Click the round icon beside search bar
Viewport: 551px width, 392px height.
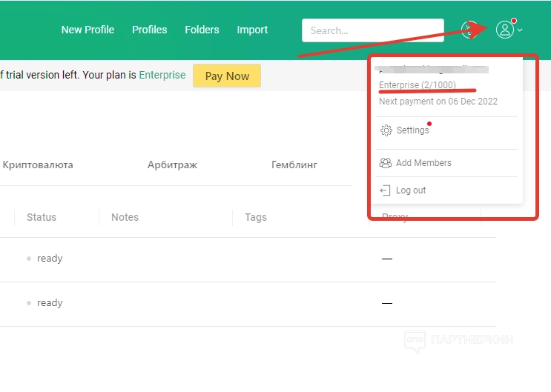[470, 30]
